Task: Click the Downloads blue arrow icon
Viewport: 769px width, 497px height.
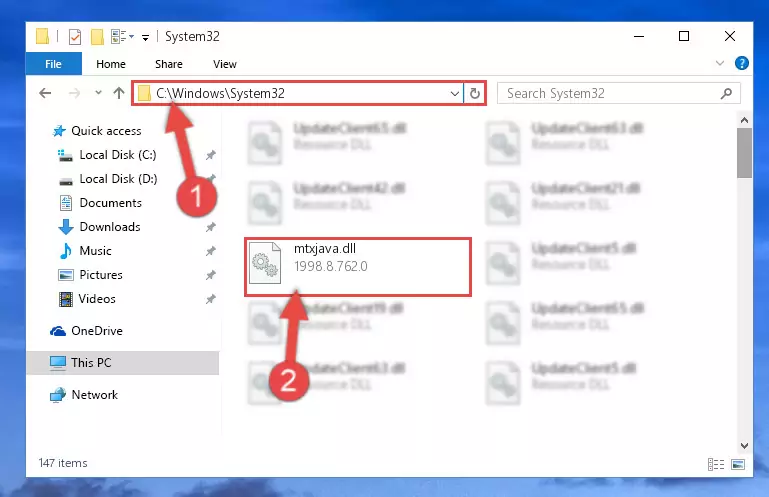Action: tap(66, 227)
